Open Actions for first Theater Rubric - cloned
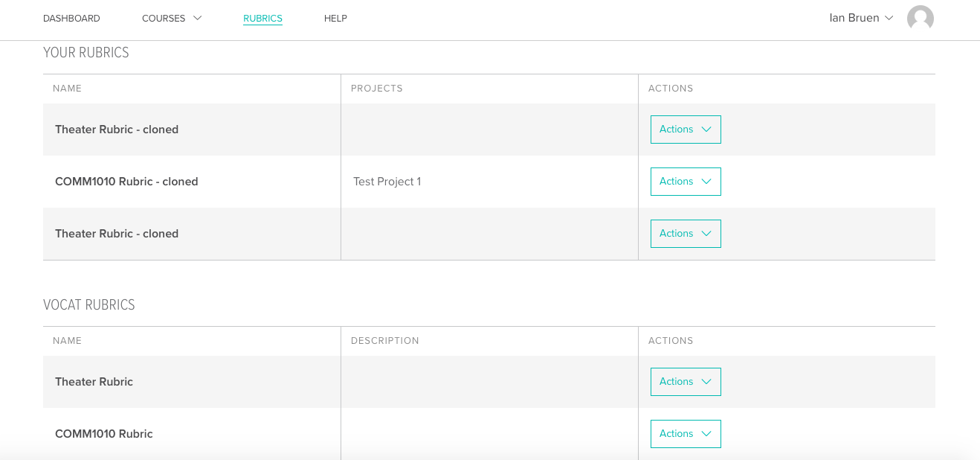Image resolution: width=980 pixels, height=460 pixels. (686, 130)
